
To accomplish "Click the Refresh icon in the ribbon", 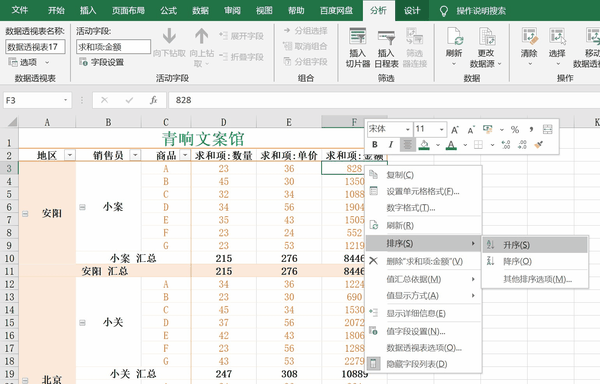I will pos(454,36).
